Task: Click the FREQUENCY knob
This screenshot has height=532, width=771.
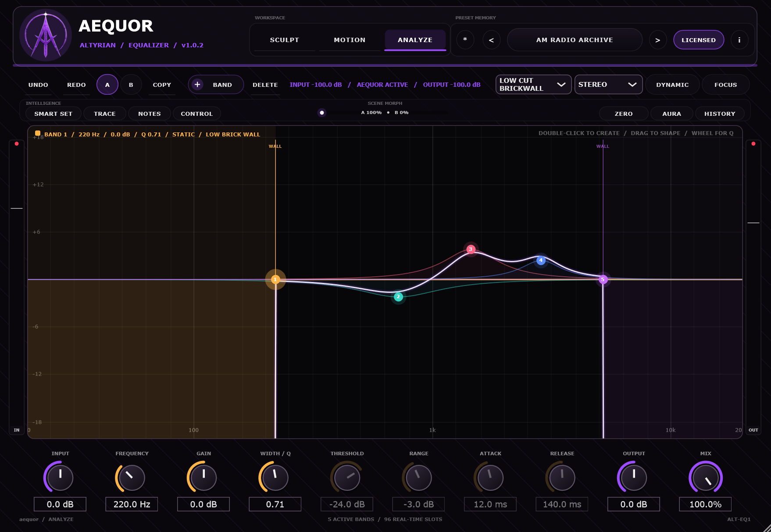Action: click(x=132, y=477)
